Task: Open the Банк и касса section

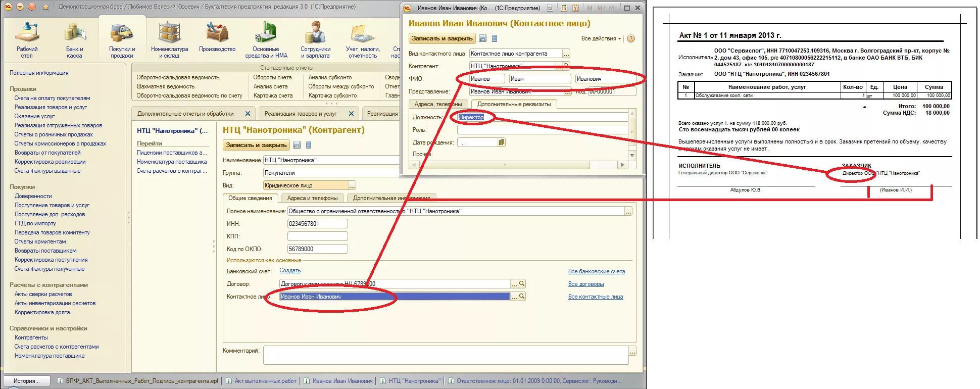Action: pyautogui.click(x=74, y=40)
